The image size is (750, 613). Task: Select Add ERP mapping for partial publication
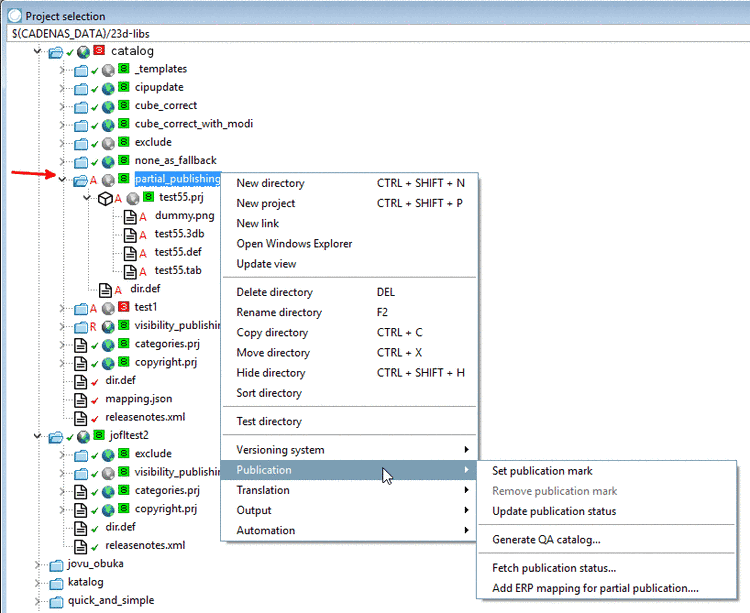(x=607, y=588)
